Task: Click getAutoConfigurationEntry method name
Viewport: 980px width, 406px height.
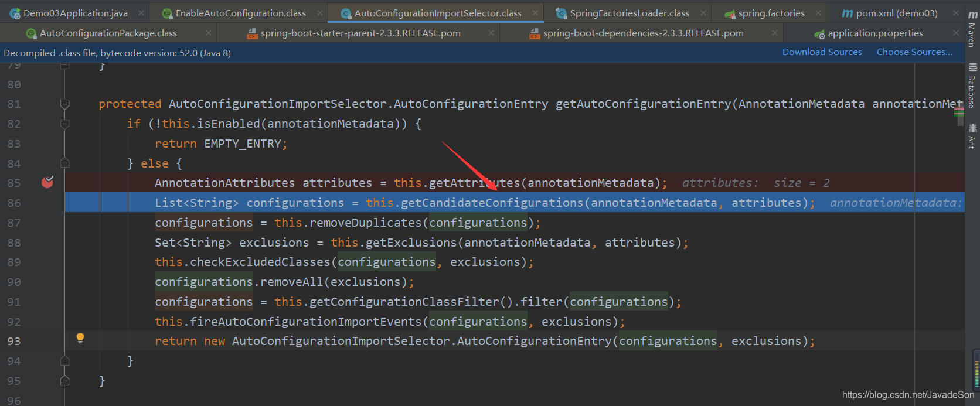Action: click(644, 104)
